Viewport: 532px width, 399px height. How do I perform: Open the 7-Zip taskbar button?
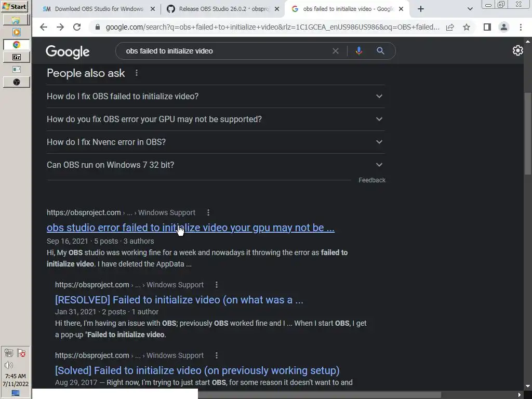click(x=16, y=57)
